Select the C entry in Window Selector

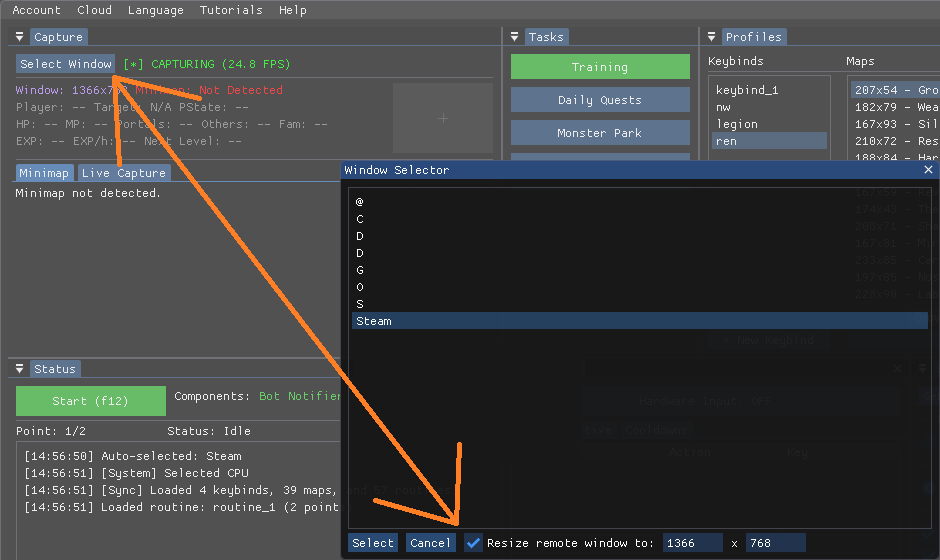pos(640,219)
